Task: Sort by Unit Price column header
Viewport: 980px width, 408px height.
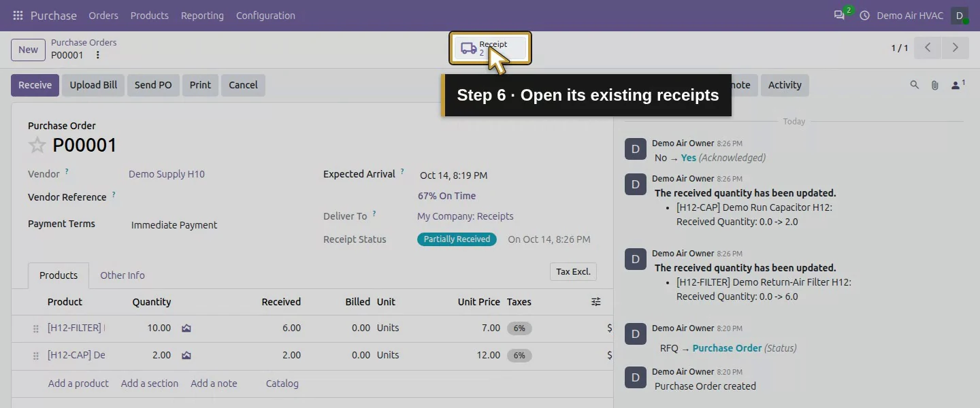Action: pos(479,302)
